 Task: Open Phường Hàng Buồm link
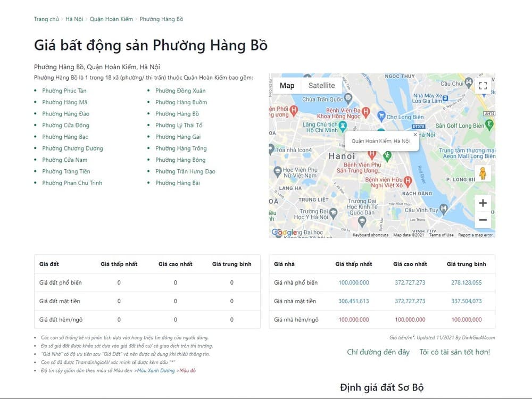point(181,102)
